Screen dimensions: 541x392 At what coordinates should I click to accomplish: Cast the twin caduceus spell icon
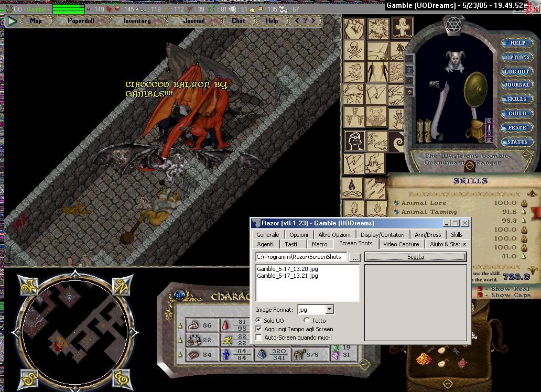pyautogui.click(x=354, y=117)
